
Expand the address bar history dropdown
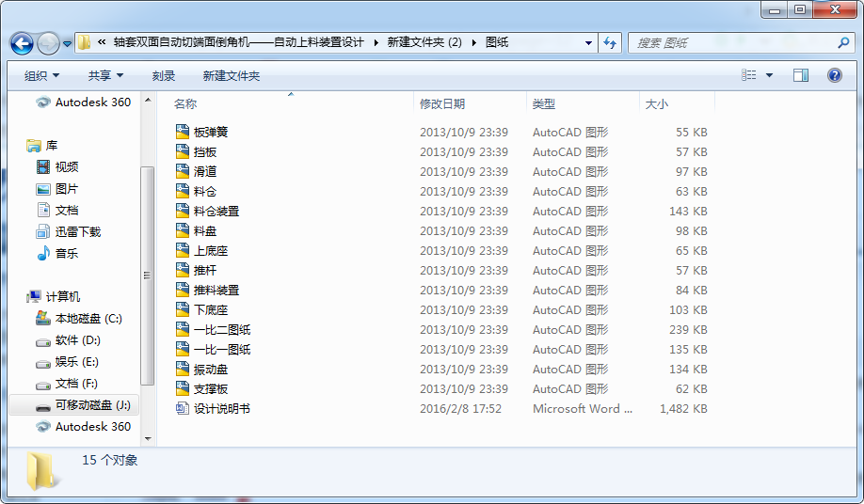pyautogui.click(x=588, y=43)
